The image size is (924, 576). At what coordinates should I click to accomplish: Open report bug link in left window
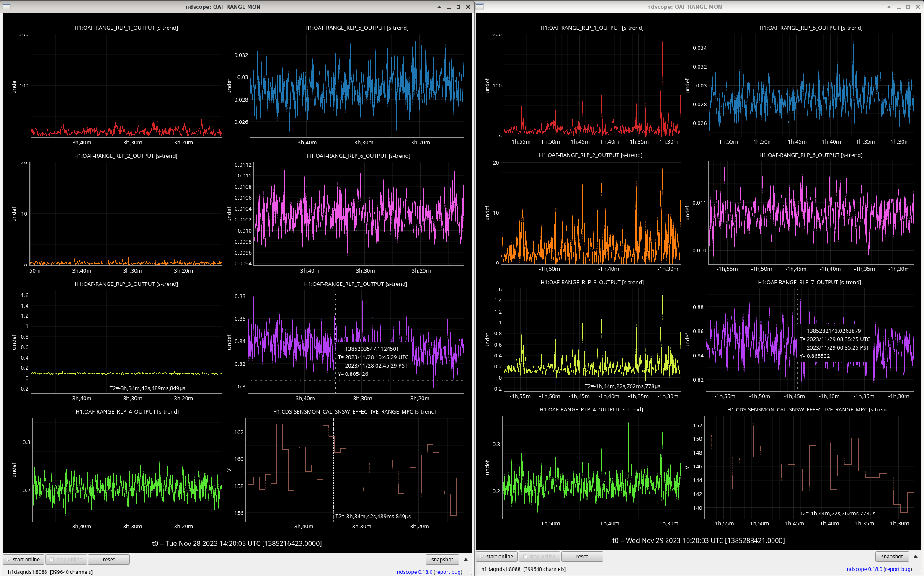[448, 572]
